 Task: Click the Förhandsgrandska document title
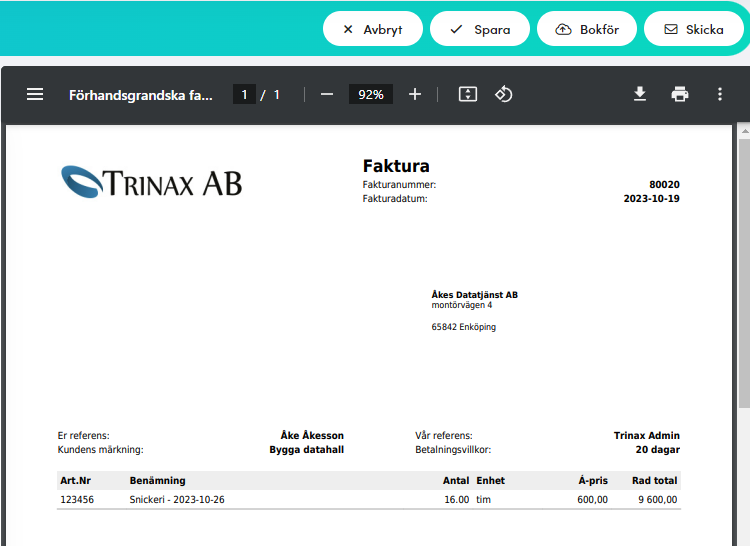pyautogui.click(x=141, y=95)
